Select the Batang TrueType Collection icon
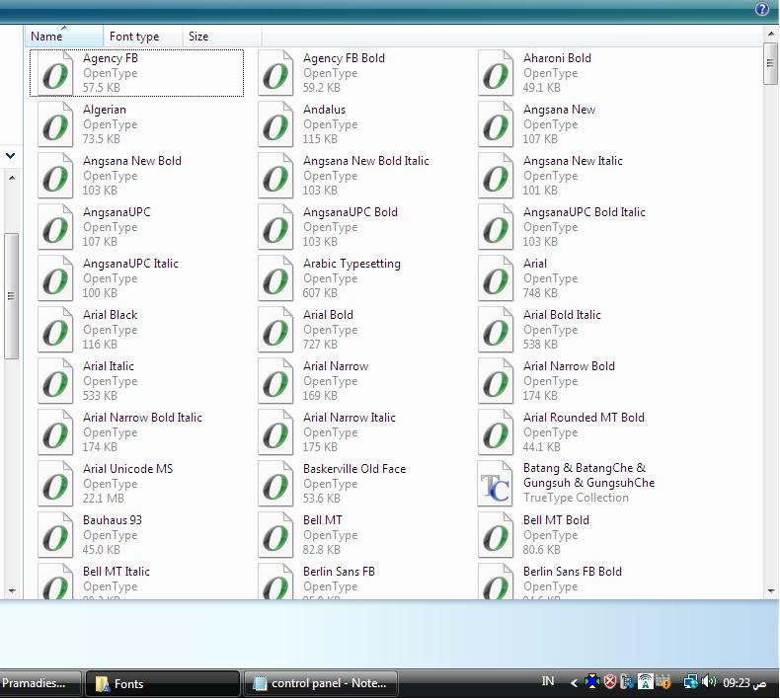The image size is (780, 700). 496,483
